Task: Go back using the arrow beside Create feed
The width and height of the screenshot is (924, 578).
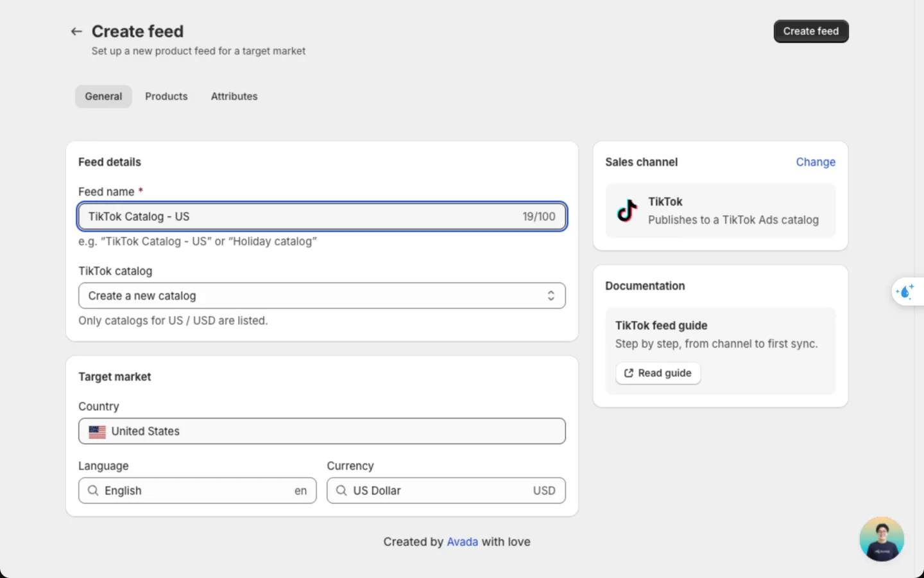Action: pyautogui.click(x=76, y=31)
